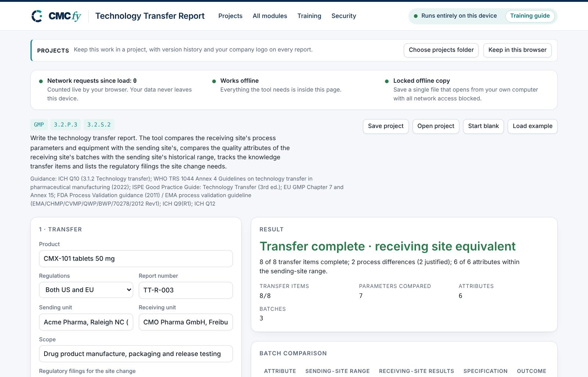Open the All modules menu item
This screenshot has height=377, width=588.
[x=270, y=16]
